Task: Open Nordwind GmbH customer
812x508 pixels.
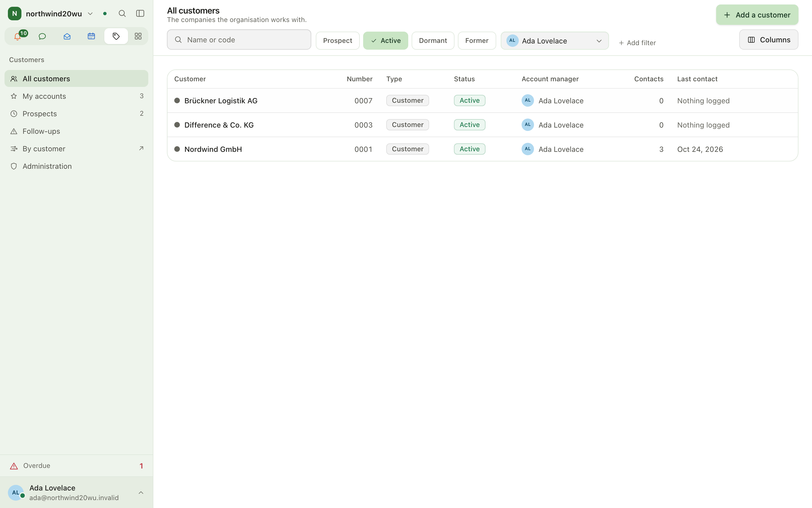Action: (213, 149)
